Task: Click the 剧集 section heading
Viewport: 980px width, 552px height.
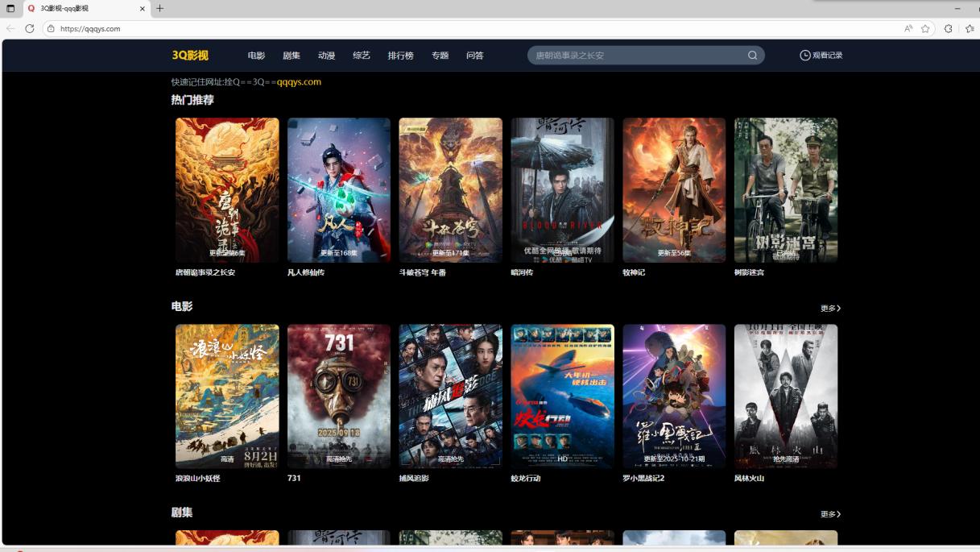Action: [x=182, y=513]
